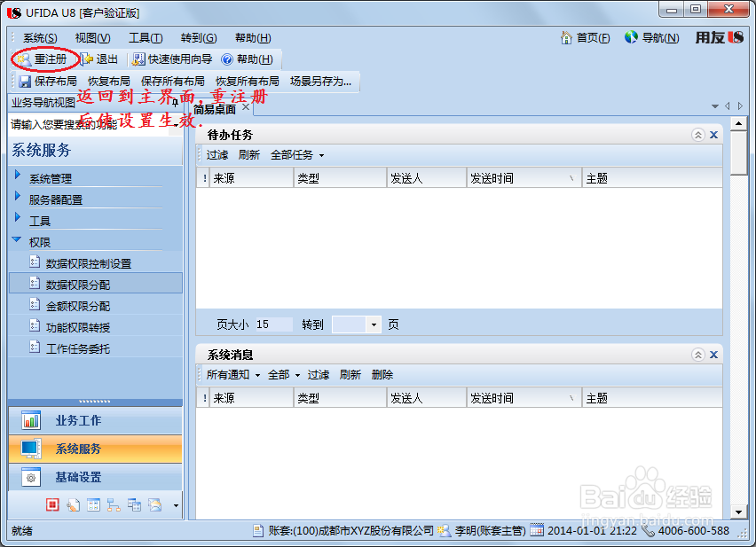Click the calendar icon in status bar
Image resolution: width=756 pixels, height=547 pixels.
coord(537,530)
